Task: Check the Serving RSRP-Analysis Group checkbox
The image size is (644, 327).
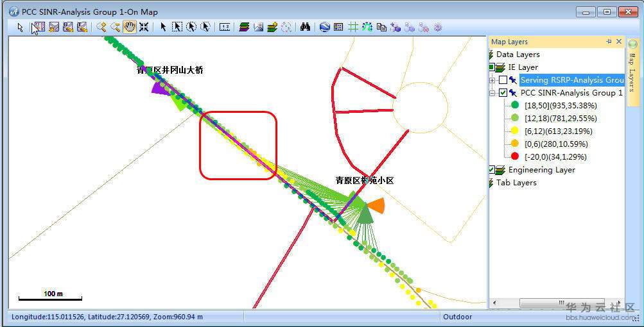Action: [x=503, y=80]
